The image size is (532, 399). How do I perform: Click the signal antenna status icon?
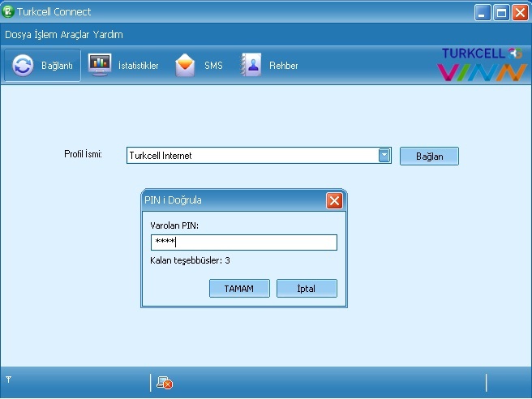click(x=8, y=380)
